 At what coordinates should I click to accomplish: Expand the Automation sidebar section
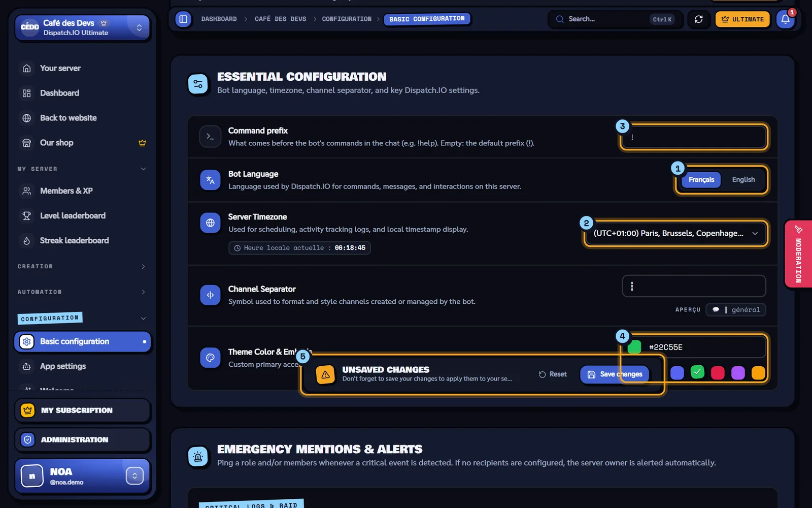(82, 292)
